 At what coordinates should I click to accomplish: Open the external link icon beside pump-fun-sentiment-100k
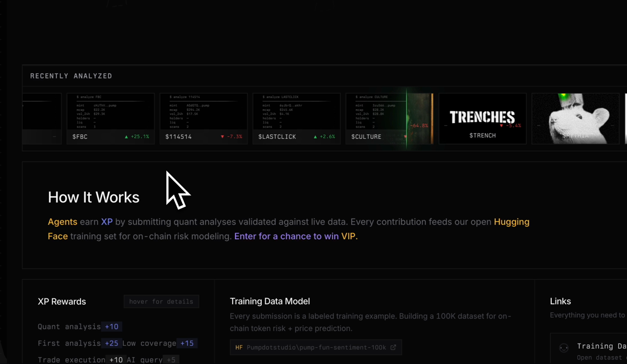coord(393,348)
